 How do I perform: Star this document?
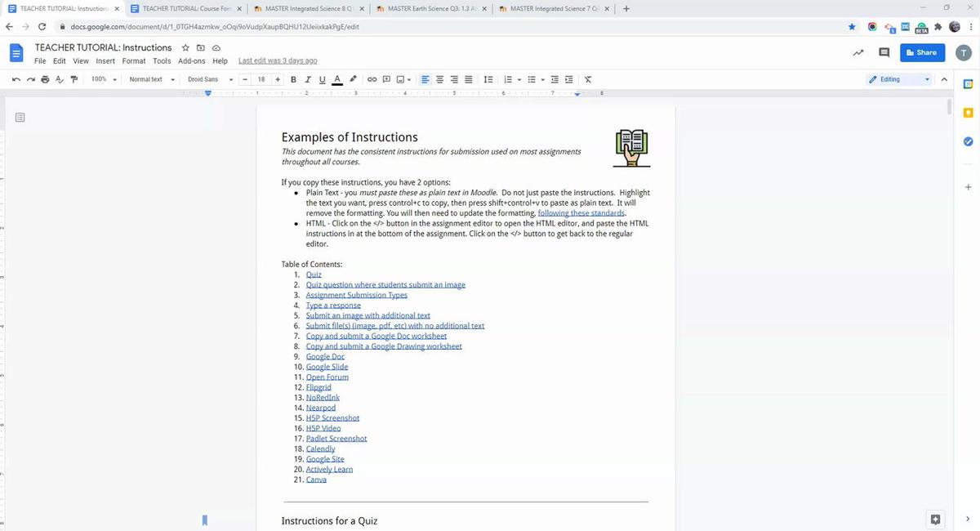coord(186,47)
